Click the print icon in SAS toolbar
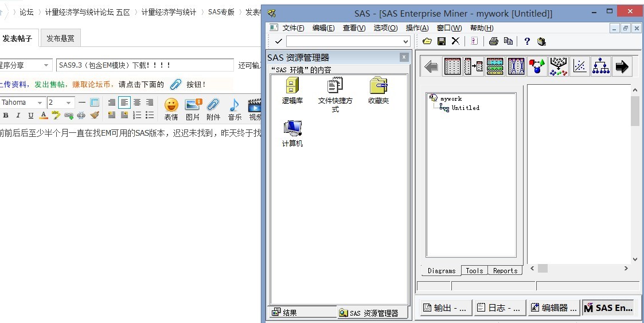644x323 pixels. click(494, 41)
